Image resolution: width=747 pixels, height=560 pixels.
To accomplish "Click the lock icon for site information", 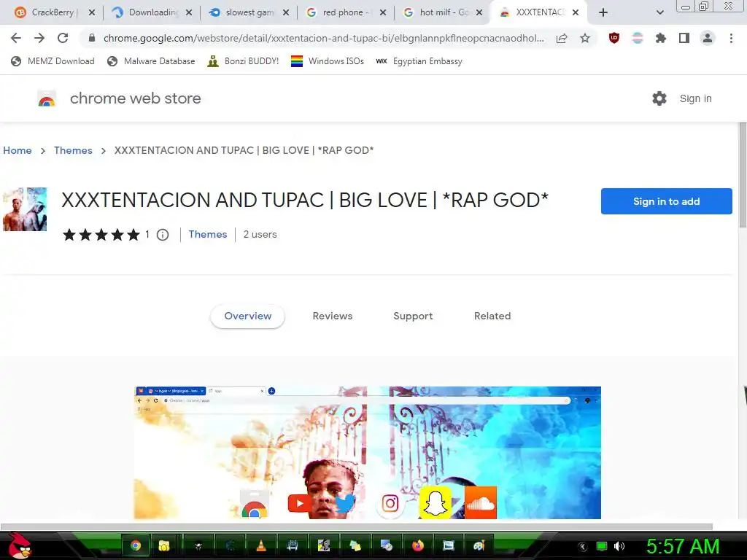I will 92,38.
